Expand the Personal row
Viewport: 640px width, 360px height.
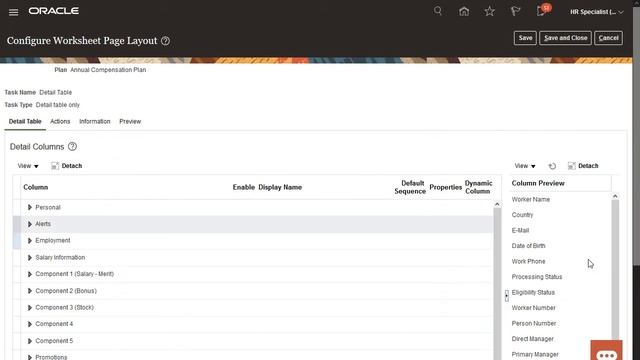point(29,207)
